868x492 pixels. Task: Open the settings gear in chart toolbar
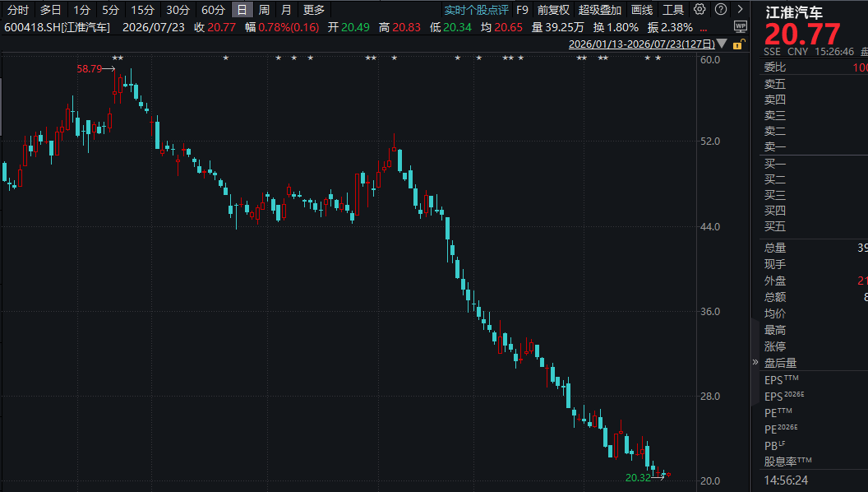(x=699, y=9)
